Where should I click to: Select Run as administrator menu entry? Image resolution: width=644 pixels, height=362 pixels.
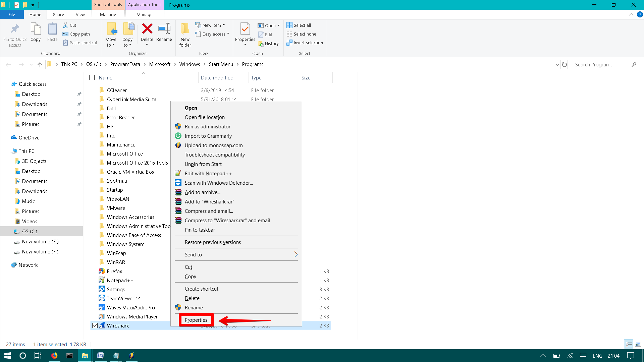(x=207, y=127)
